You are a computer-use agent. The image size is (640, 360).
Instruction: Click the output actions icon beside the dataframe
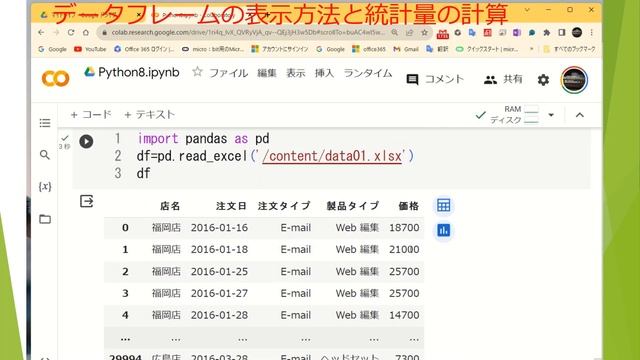pyautogui.click(x=87, y=201)
